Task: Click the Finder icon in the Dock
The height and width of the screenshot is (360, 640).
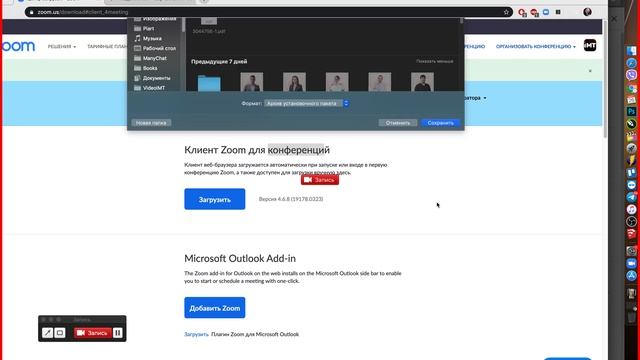Action: click(631, 51)
